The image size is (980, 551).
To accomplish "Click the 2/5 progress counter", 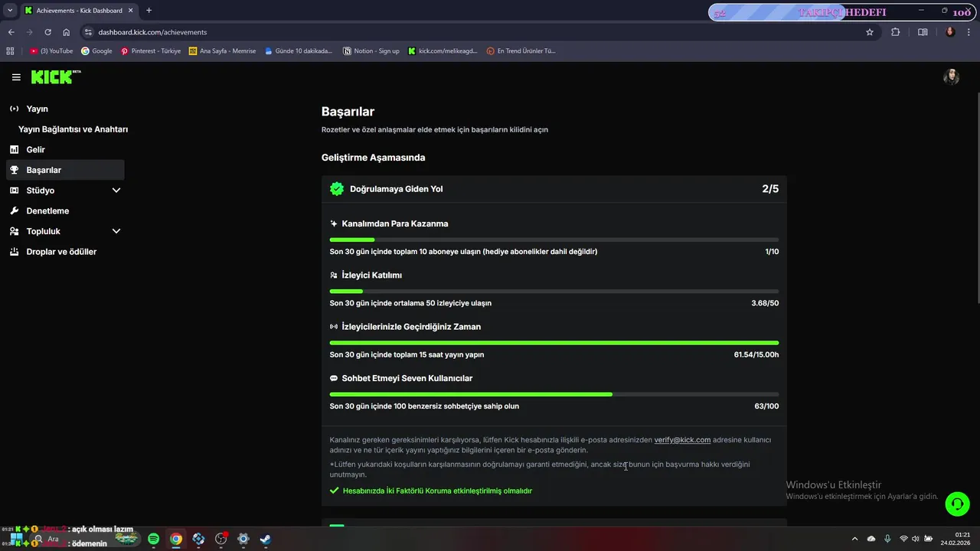I will pyautogui.click(x=770, y=189).
